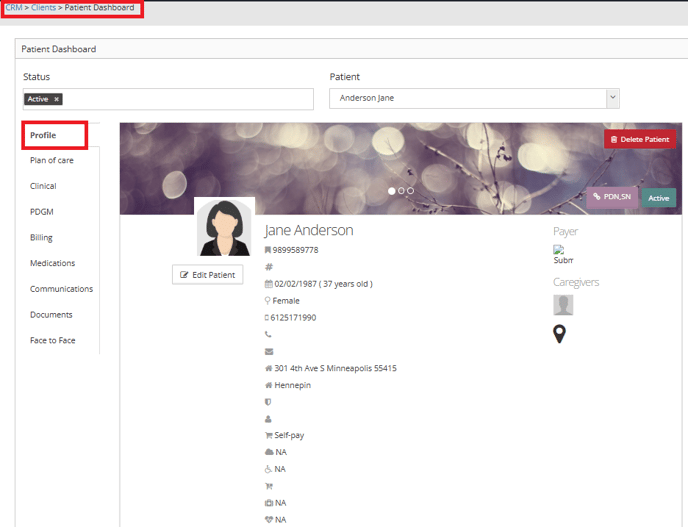Open the Anderson Jane patient selector
This screenshot has height=527, width=688.
474,98
